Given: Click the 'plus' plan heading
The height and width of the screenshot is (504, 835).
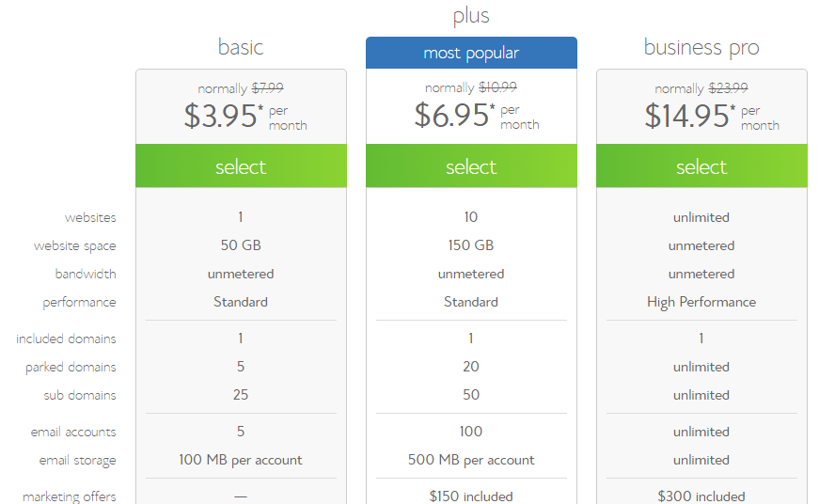Looking at the screenshot, I should pyautogui.click(x=471, y=16).
